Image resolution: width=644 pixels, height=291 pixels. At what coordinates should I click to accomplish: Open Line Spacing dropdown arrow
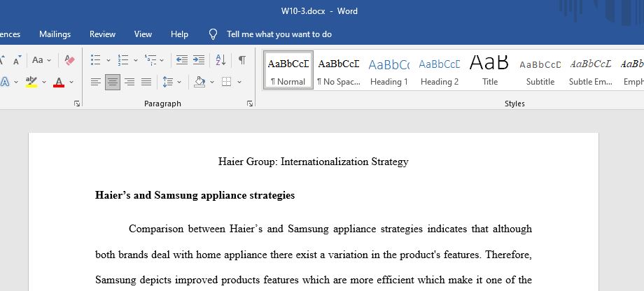pyautogui.click(x=179, y=82)
